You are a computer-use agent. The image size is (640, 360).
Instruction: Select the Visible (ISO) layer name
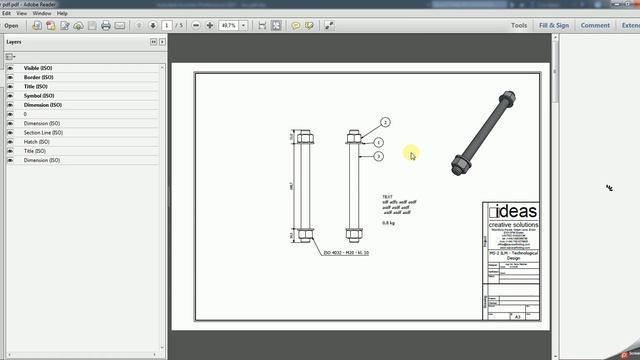point(38,68)
